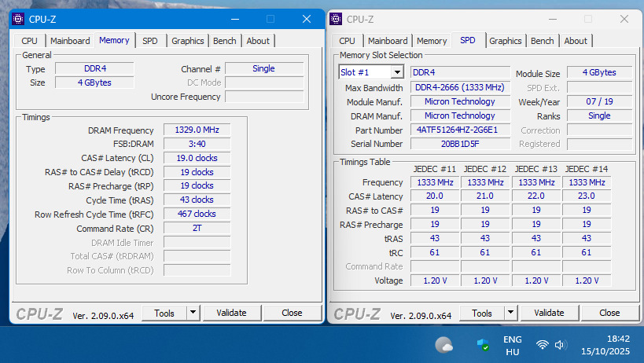The height and width of the screenshot is (363, 644).
Task: Open SPD tab in left window
Action: [x=150, y=41]
